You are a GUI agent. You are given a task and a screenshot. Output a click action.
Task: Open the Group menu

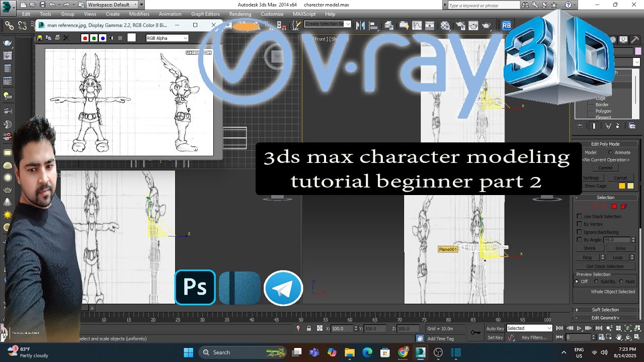tap(67, 14)
